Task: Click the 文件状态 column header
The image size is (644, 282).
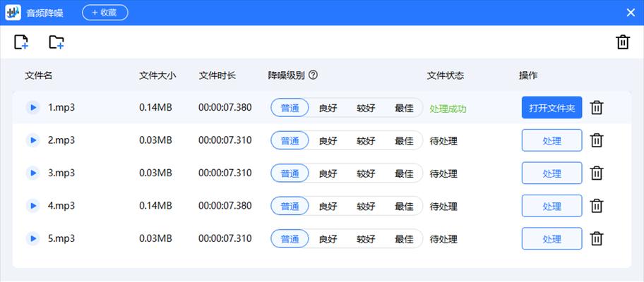Action: 446,75
